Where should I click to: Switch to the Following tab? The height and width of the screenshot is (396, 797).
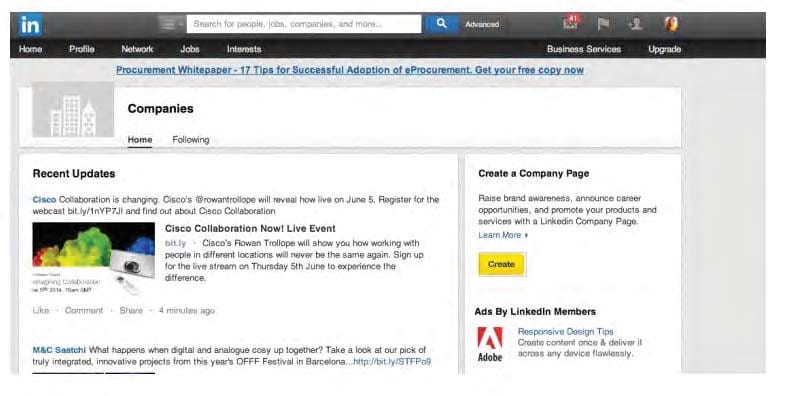(191, 139)
